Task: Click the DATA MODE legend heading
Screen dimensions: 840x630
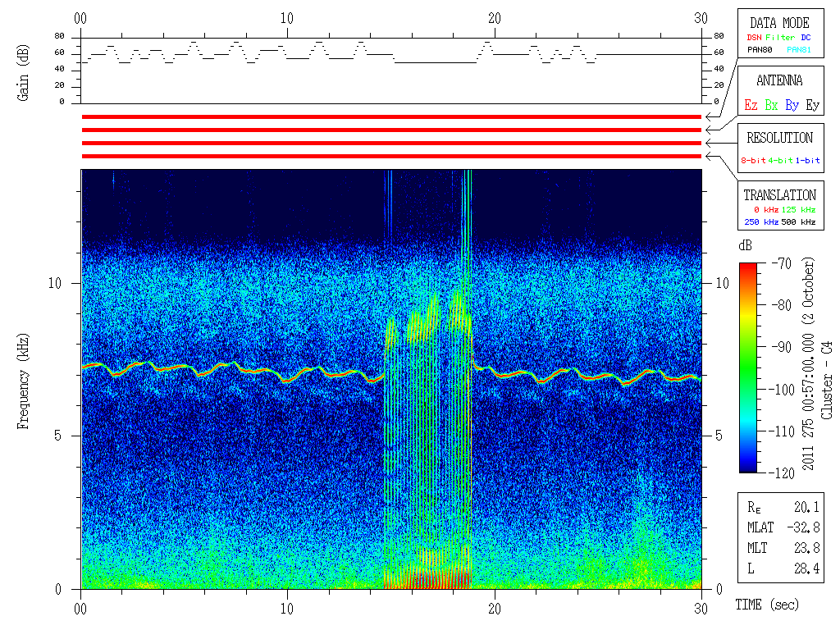Action: (x=779, y=23)
